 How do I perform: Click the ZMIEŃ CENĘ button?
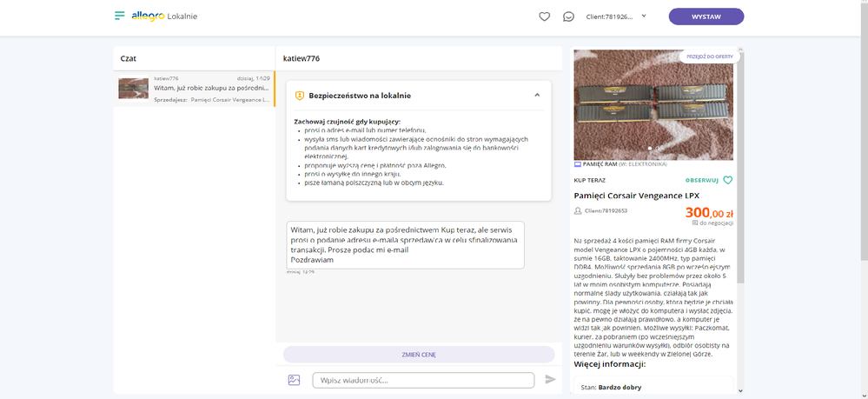[419, 355]
